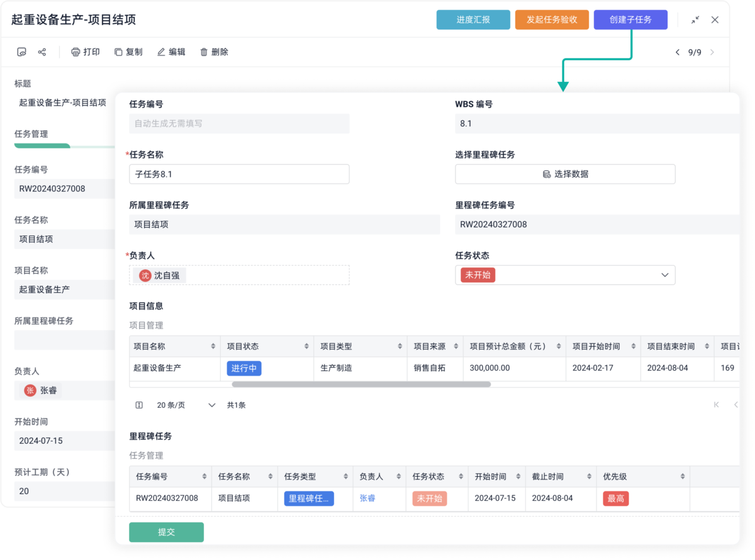Sort by 项目预计总金额 column
The image size is (755, 560).
558,347
